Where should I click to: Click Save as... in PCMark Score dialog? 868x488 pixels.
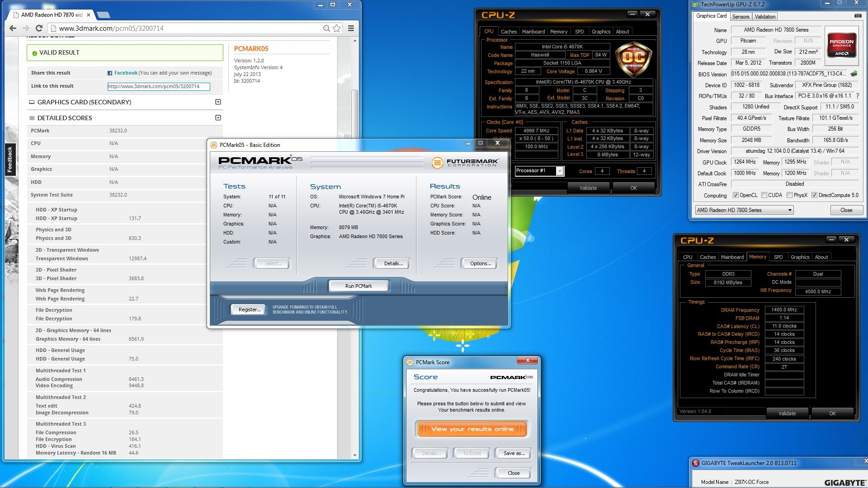point(514,453)
